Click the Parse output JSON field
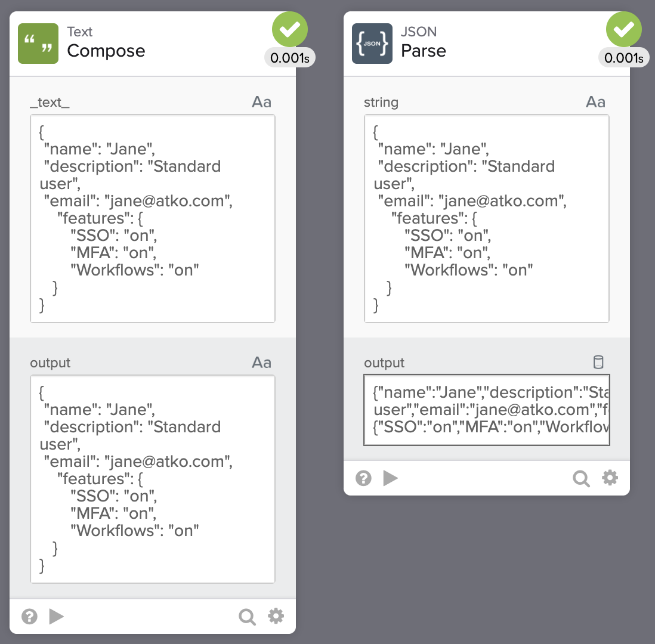The height and width of the screenshot is (644, 655). 487,410
